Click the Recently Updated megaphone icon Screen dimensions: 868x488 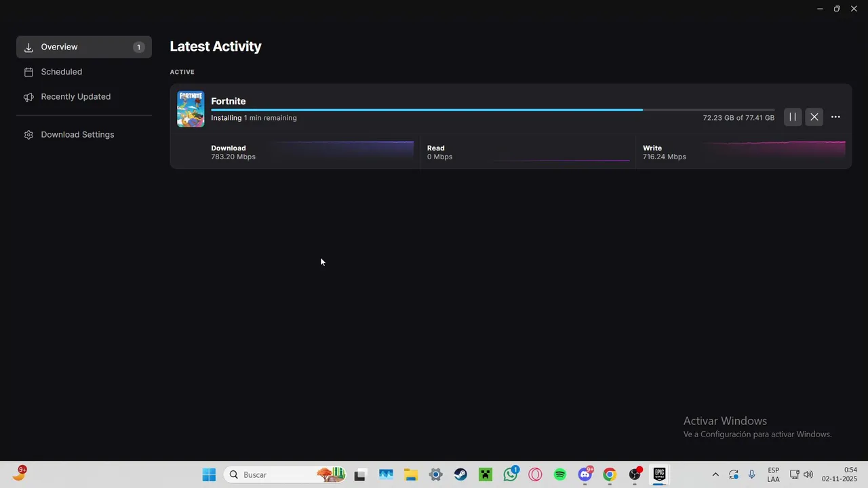(x=28, y=97)
